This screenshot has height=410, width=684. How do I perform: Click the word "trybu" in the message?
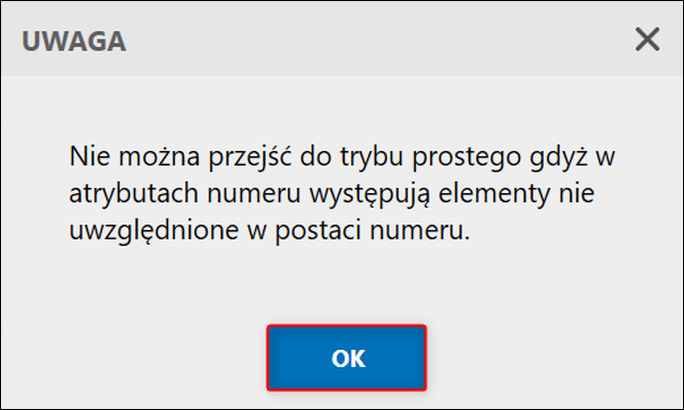[x=372, y=157]
